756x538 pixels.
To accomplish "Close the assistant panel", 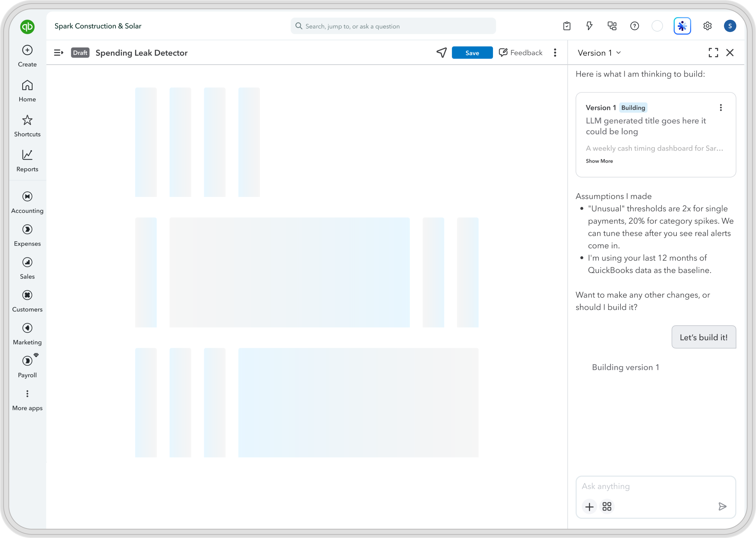I will click(730, 53).
